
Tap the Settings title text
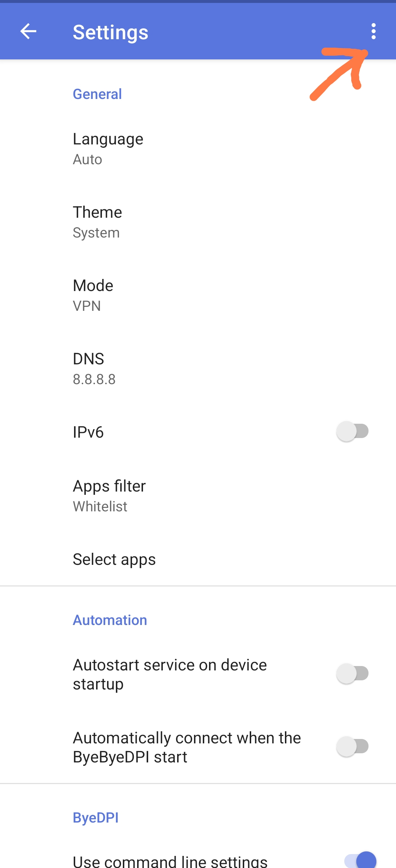(x=110, y=32)
